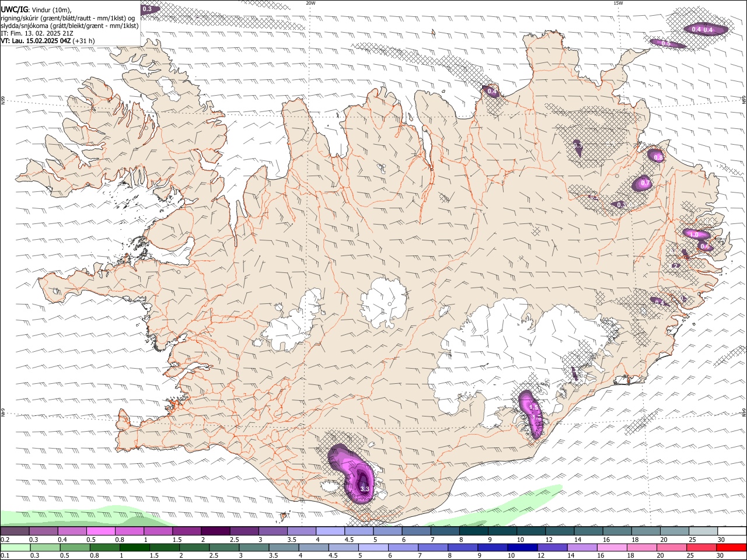Pick the pale green first swatch in the lower legend
The image size is (747, 560).
click(x=15, y=547)
